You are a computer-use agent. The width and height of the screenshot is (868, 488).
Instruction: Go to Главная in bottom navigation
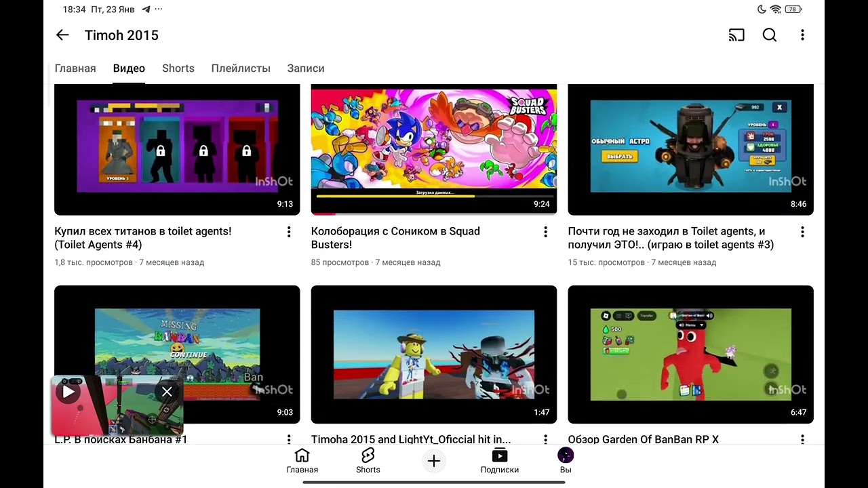[x=302, y=461]
